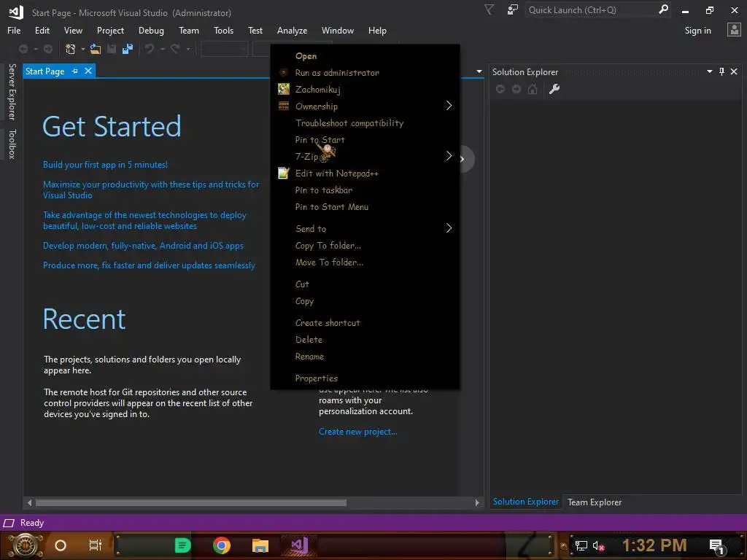747x560 pixels.
Task: Open the Toolbox side tab
Action: 12,144
